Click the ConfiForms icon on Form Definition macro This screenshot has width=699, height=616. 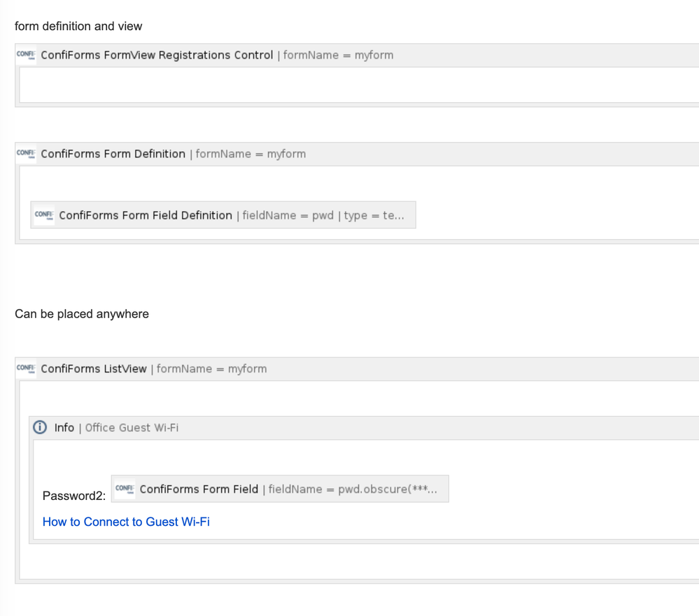point(26,154)
